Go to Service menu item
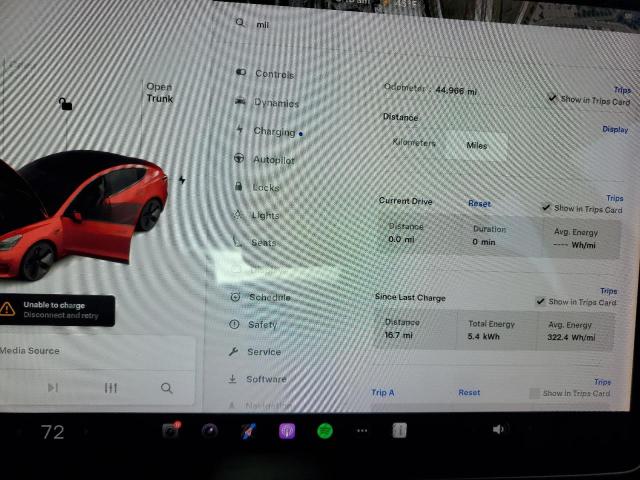The height and width of the screenshot is (480, 640). tap(264, 352)
